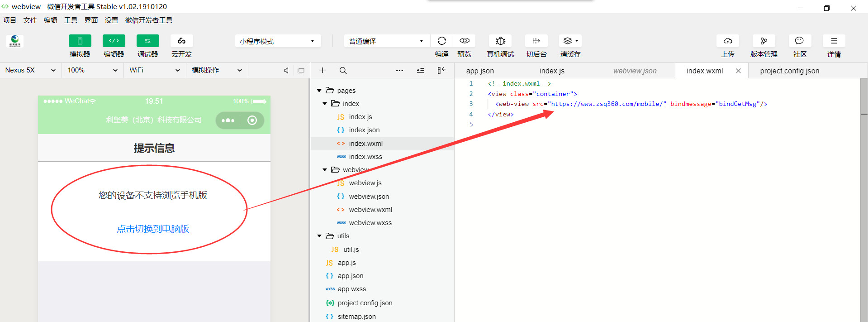Screen dimensions: 868x322
Task: Open the 编辑 menu
Action: tap(51, 20)
